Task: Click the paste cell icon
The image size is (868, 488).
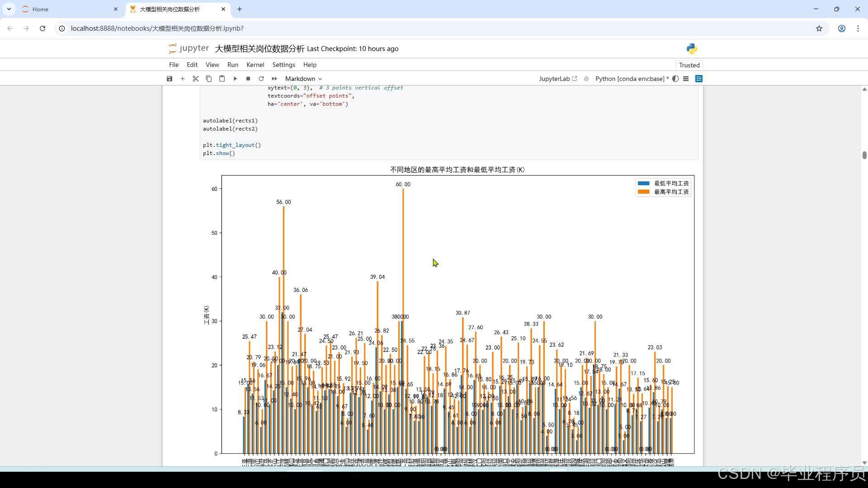Action: click(x=222, y=79)
